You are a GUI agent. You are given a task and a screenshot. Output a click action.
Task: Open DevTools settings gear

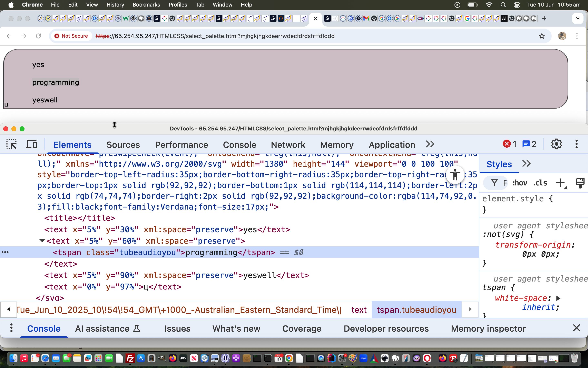pyautogui.click(x=556, y=144)
